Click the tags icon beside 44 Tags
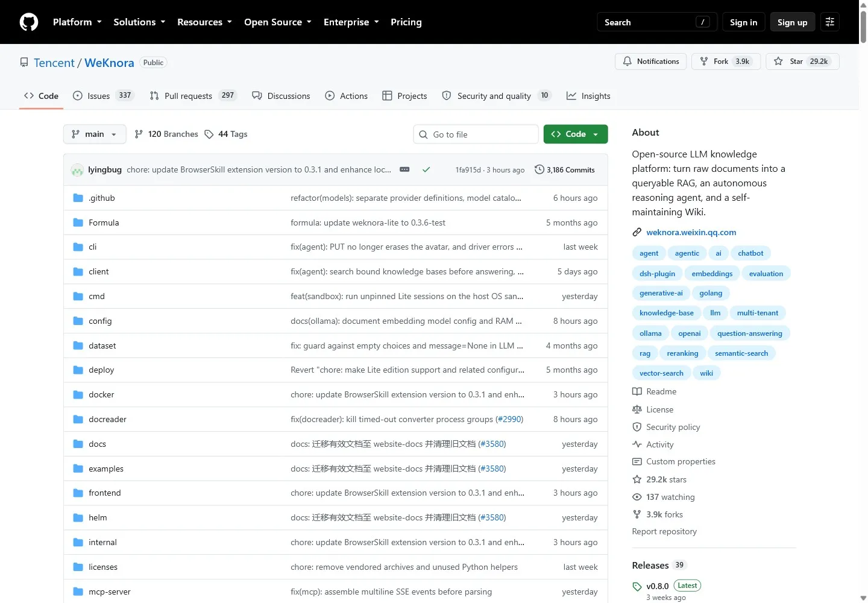Screen dimensions: 868x603 pyautogui.click(x=209, y=134)
